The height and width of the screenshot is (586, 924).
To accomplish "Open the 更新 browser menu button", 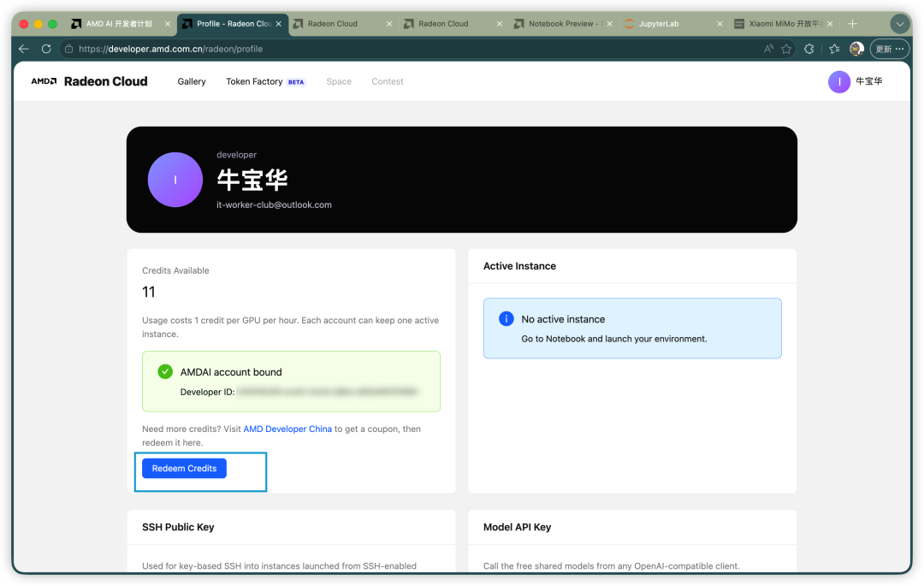I will tap(889, 49).
